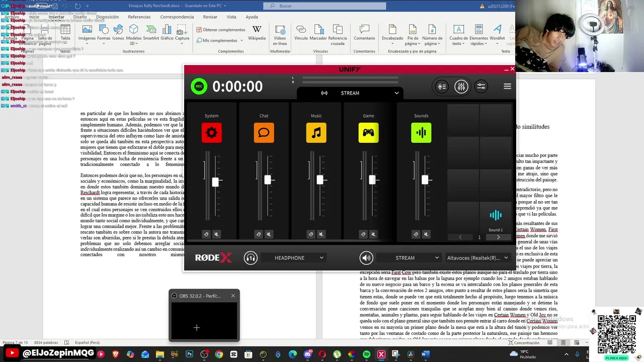Click the System channel volume fader knob
This screenshot has height=362, width=644.
point(215,182)
